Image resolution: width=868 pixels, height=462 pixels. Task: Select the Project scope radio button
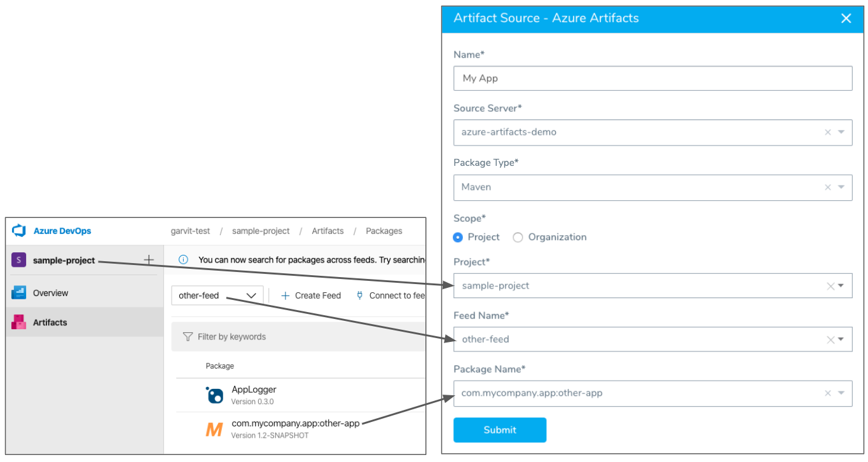pyautogui.click(x=458, y=237)
